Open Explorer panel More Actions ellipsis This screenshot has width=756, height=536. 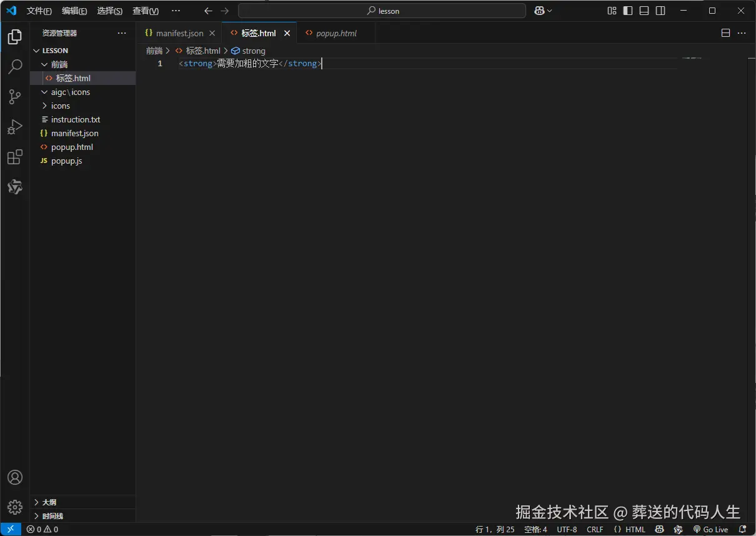(122, 33)
